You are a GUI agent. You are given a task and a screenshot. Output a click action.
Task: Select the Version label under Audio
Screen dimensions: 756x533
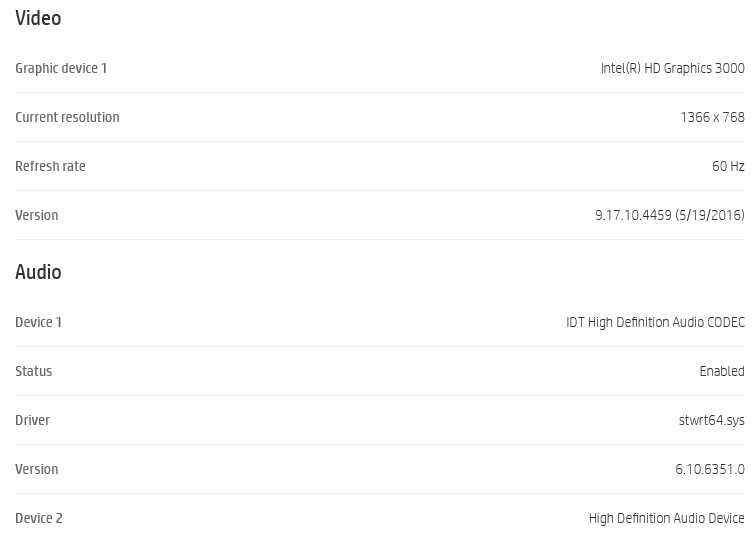click(x=37, y=469)
